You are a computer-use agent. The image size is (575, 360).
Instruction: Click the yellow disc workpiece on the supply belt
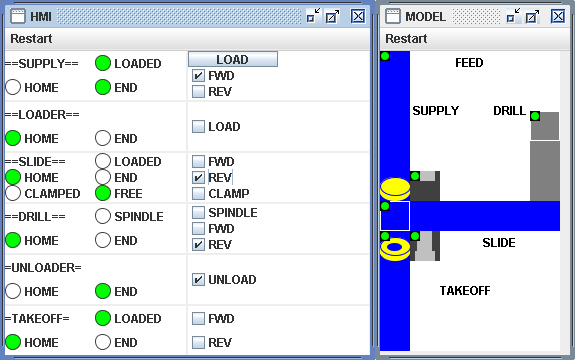coord(395,189)
